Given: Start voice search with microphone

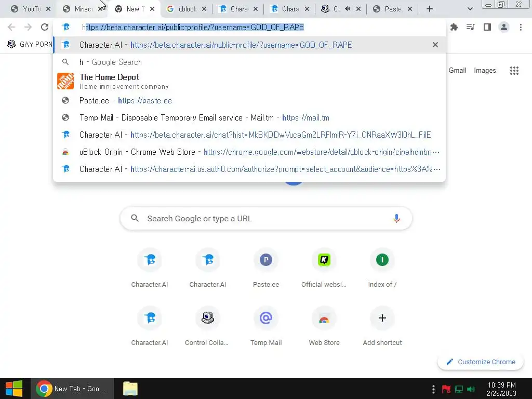Looking at the screenshot, I should pyautogui.click(x=396, y=219).
